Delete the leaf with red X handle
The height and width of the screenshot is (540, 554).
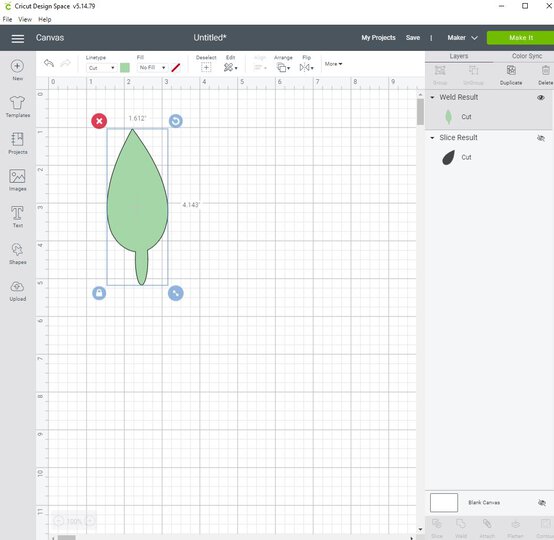pyautogui.click(x=99, y=121)
